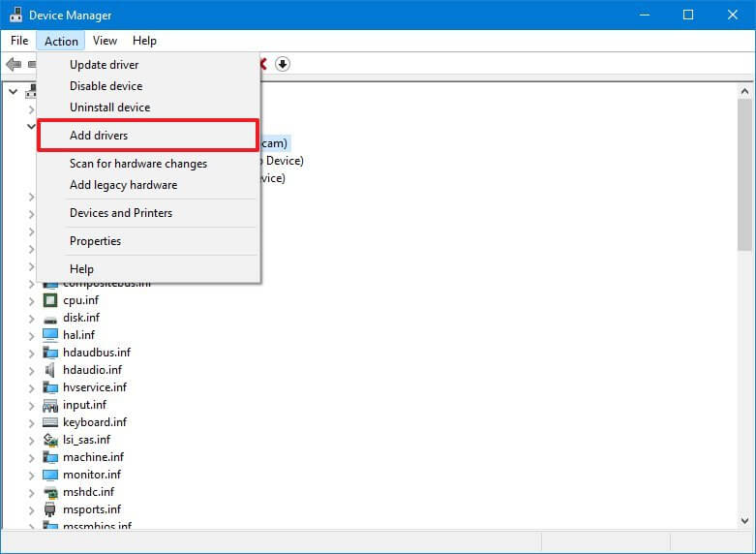The image size is (756, 554).
Task: Click the vertical scrollbar thumb
Action: tap(745, 174)
